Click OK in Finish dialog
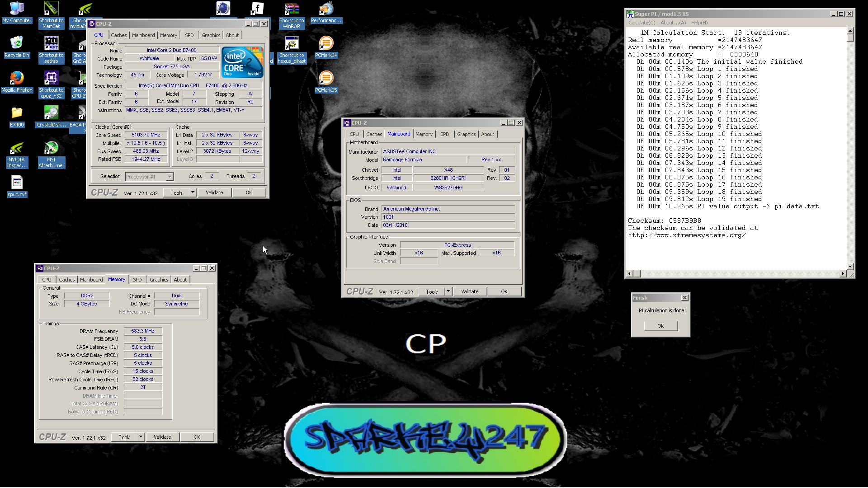 click(660, 326)
